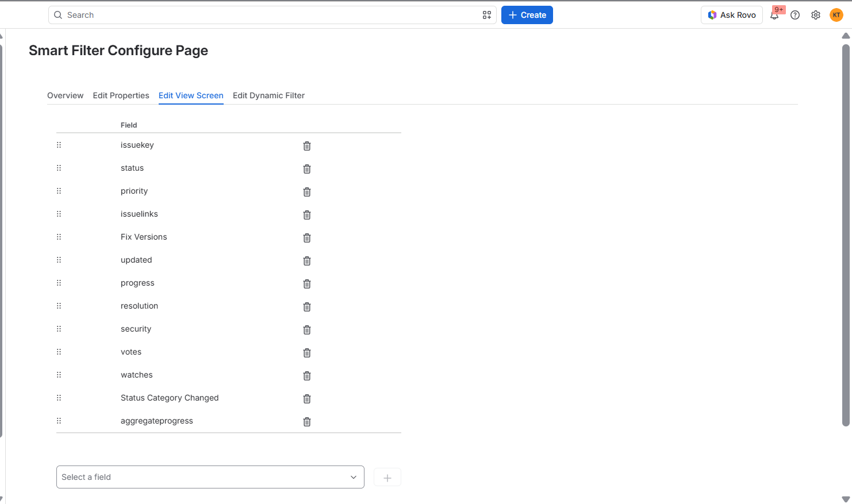Click the blue Create button

(x=527, y=15)
